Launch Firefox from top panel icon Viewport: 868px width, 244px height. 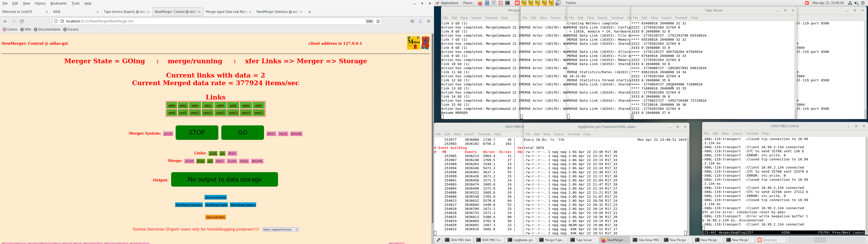click(480, 3)
